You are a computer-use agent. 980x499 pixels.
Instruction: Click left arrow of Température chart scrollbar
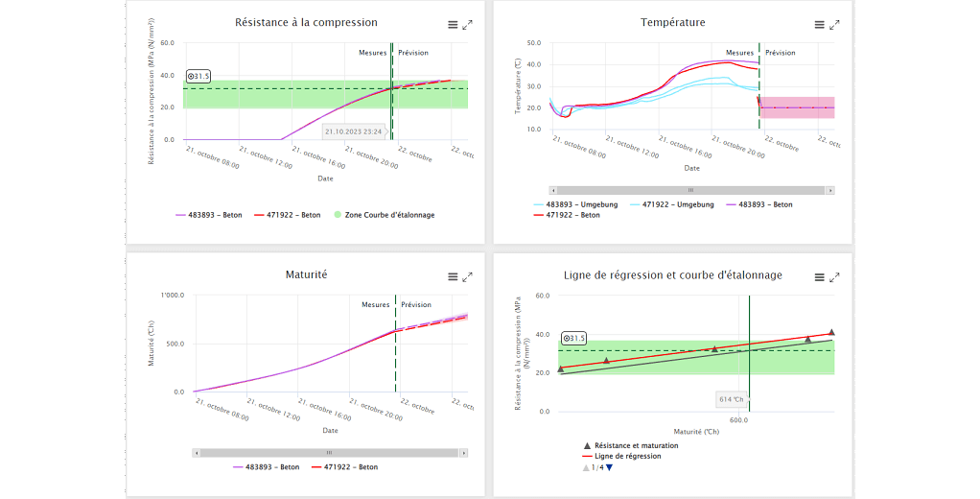553,190
